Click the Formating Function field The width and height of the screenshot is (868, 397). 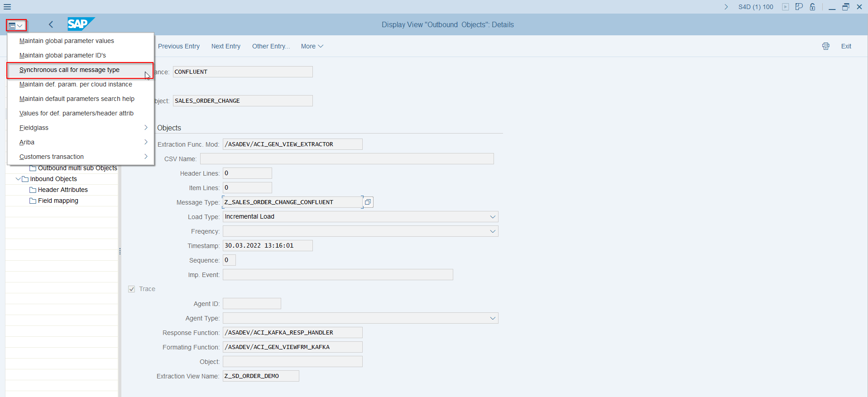[293, 347]
